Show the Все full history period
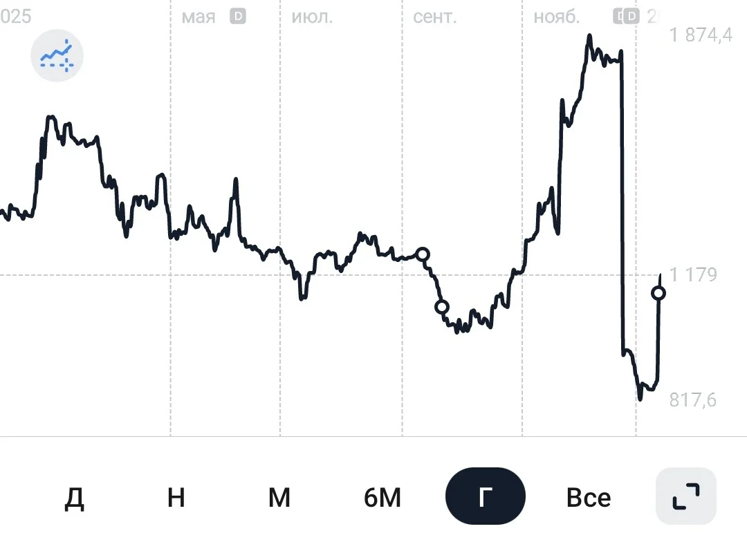This screenshot has width=747, height=560. (x=589, y=498)
